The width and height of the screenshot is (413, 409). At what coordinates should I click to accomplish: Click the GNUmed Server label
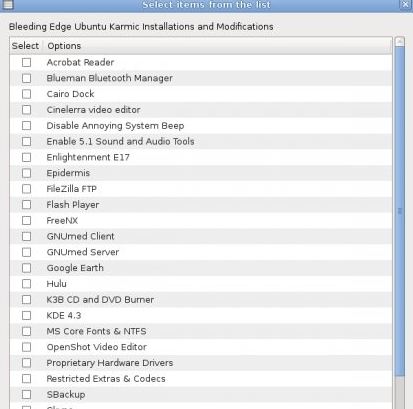(x=83, y=252)
